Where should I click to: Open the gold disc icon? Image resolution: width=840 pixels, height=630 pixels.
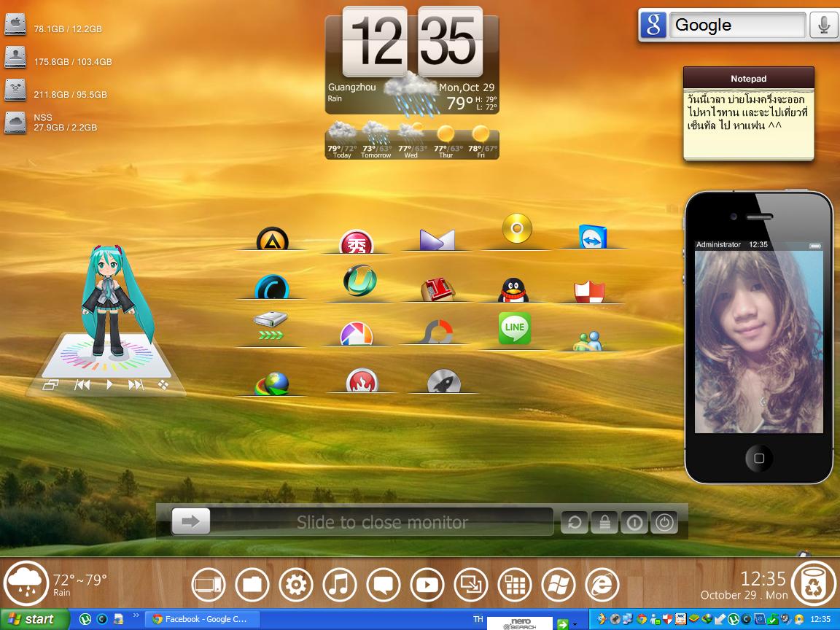tap(517, 229)
